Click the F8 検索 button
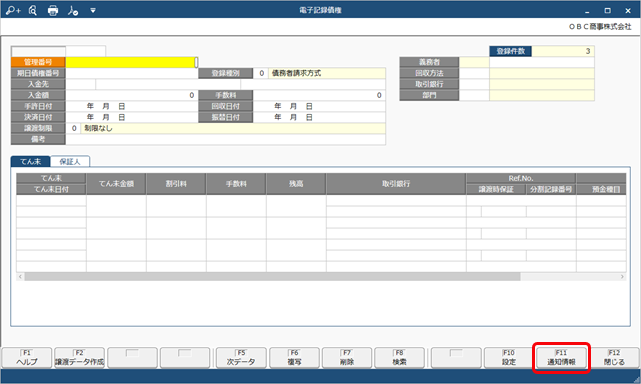This screenshot has width=641, height=384. tap(399, 358)
